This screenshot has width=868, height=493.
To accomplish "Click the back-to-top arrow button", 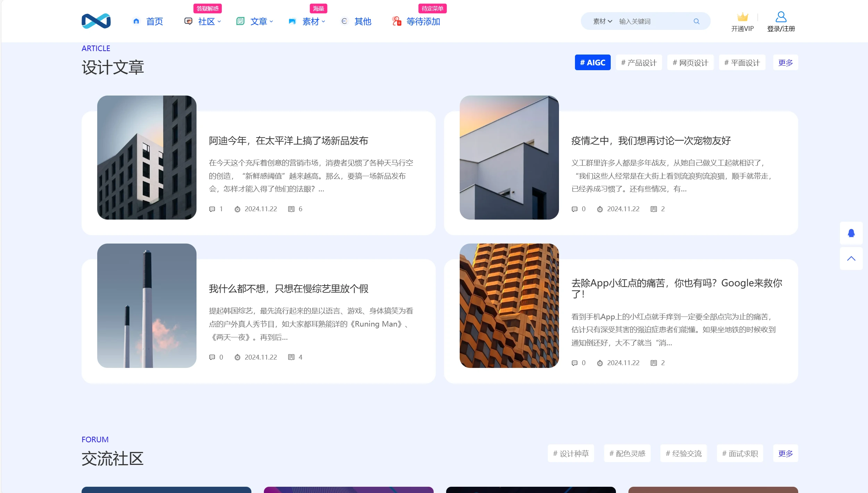I will tap(851, 258).
